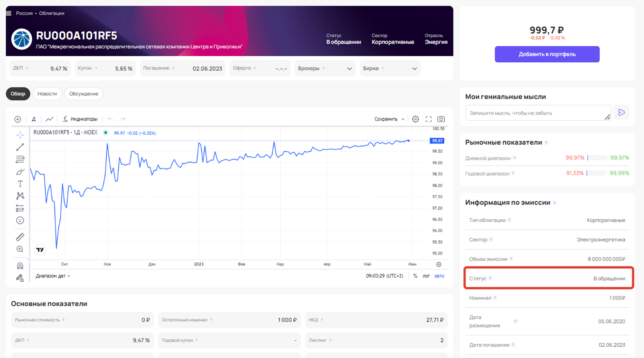Toggle the green market status dot
Screen dimensions: 644x358
tap(106, 133)
